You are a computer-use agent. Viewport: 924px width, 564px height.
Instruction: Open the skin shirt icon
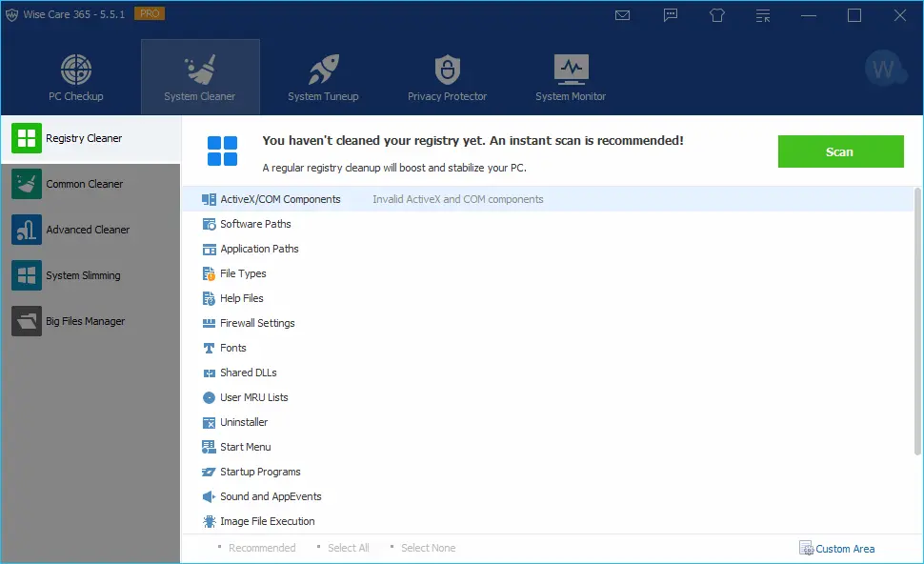[x=716, y=15]
